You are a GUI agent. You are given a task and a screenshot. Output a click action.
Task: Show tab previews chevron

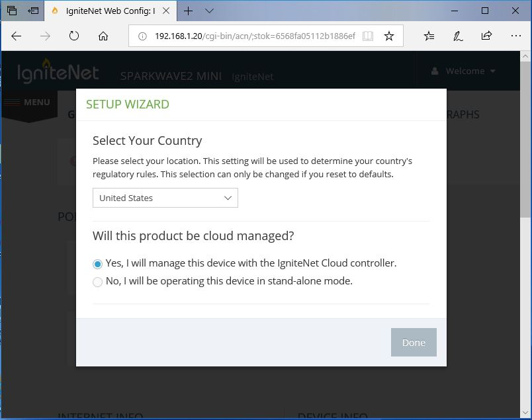click(209, 11)
